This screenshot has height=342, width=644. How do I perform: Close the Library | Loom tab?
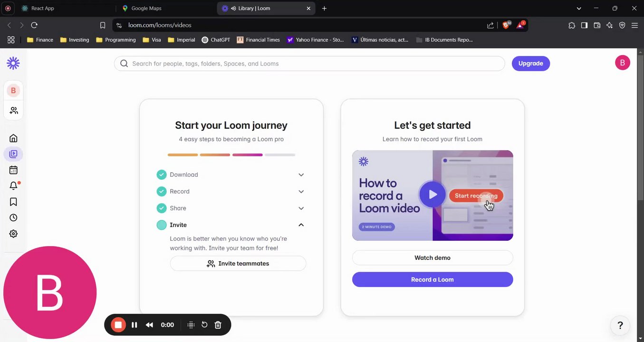click(x=308, y=8)
